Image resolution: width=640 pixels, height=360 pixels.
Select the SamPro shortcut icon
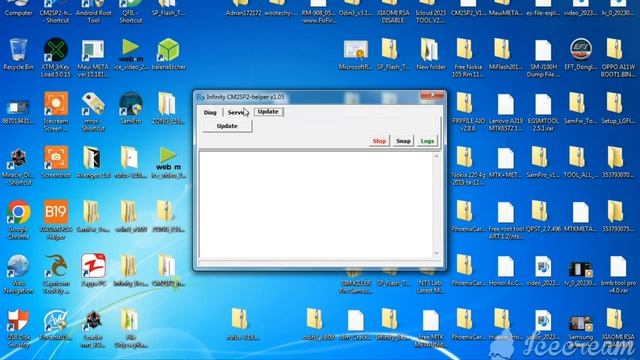point(131,108)
